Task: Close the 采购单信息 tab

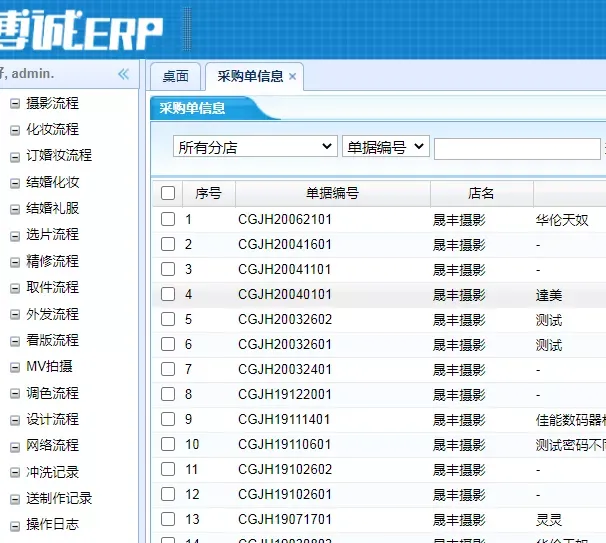Action: [292, 77]
